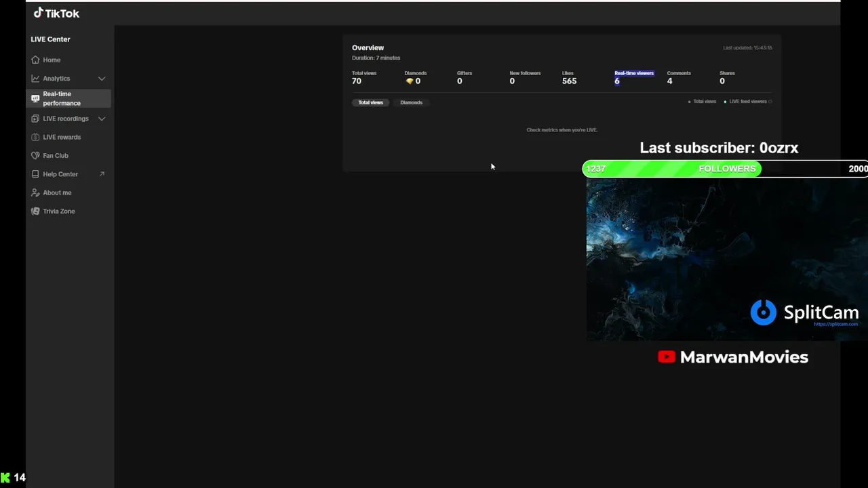Click the SplitCam video preview
The width and height of the screenshot is (868, 488).
click(727, 260)
